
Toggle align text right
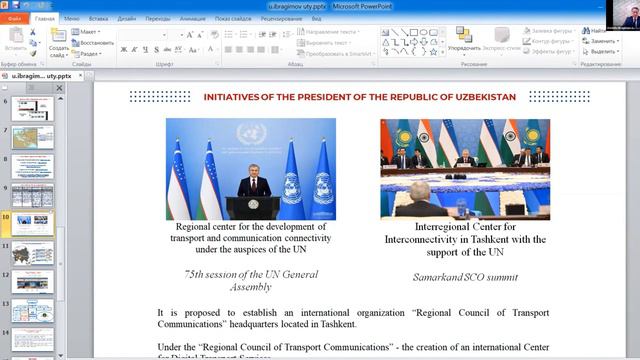250,50
